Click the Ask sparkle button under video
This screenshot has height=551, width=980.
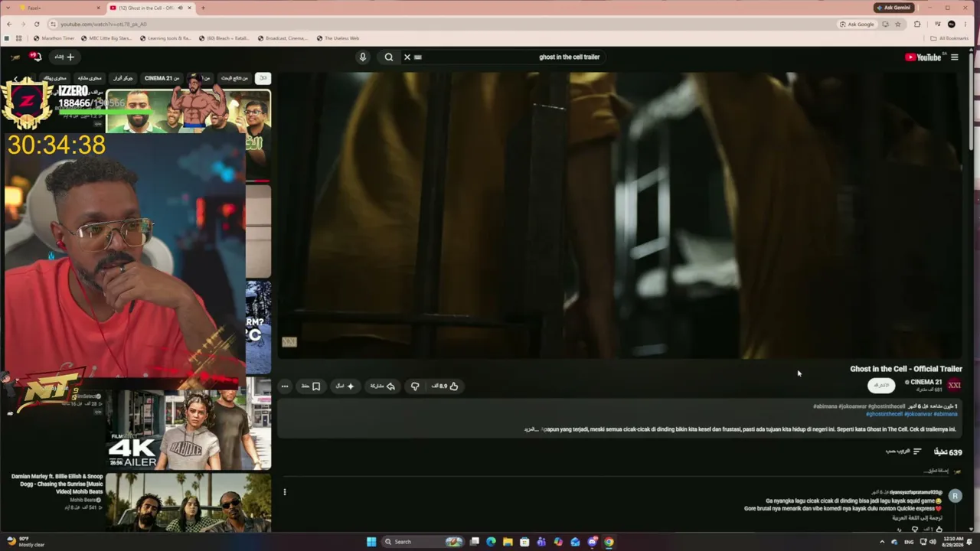[x=345, y=386]
